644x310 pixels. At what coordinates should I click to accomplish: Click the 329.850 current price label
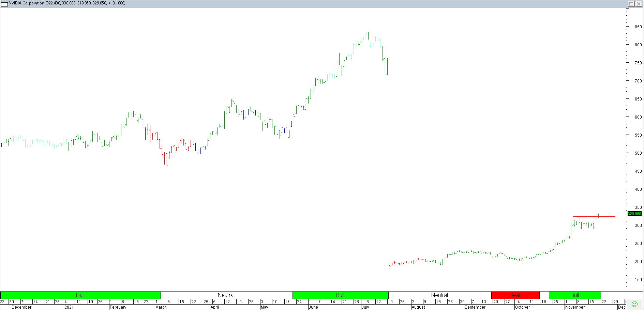634,214
